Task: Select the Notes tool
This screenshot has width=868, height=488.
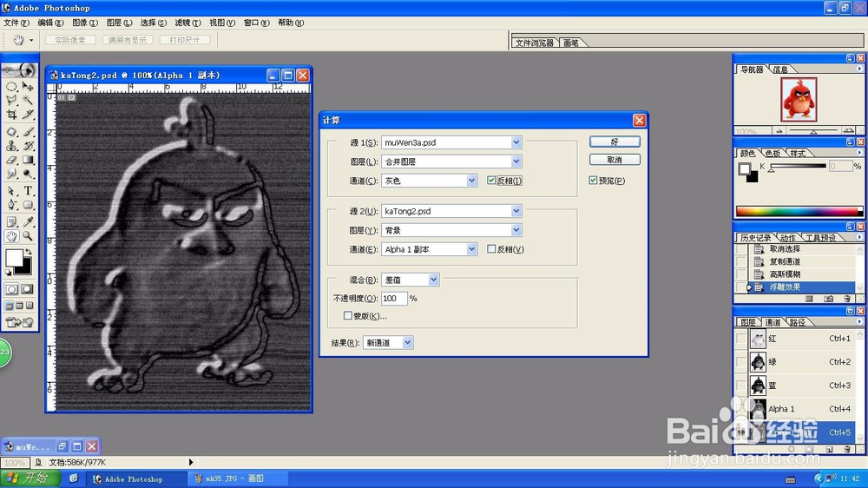Action: [11, 222]
